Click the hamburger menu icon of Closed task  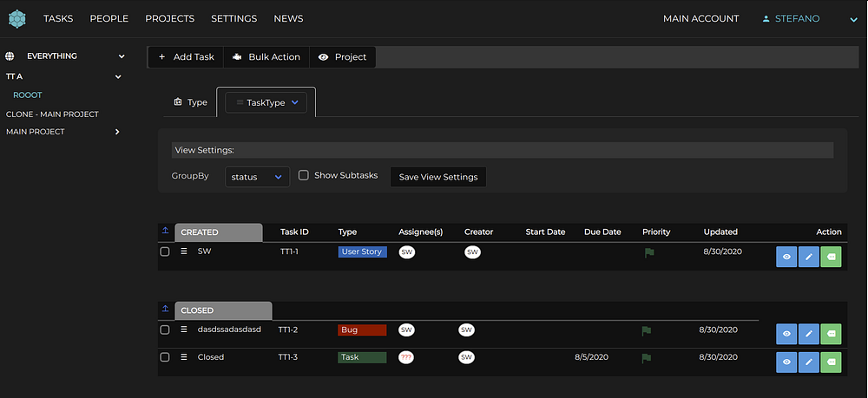tap(184, 356)
